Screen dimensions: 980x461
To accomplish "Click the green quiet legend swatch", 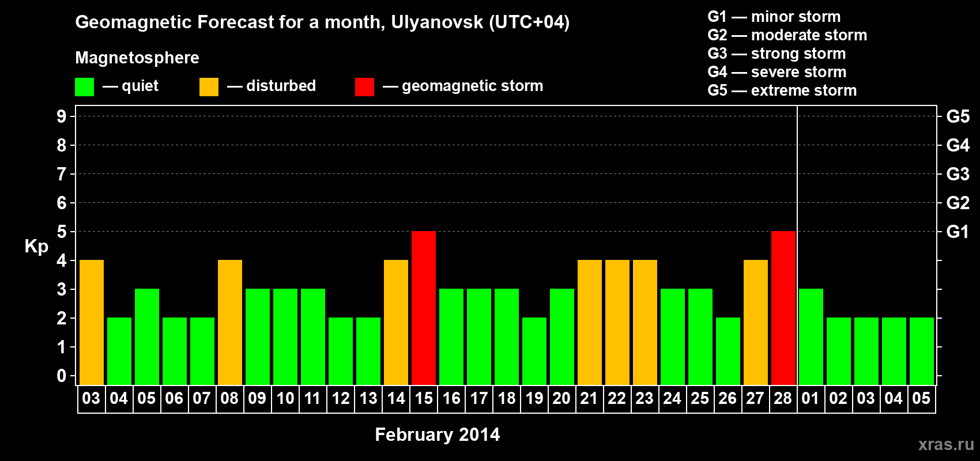I will (x=84, y=87).
